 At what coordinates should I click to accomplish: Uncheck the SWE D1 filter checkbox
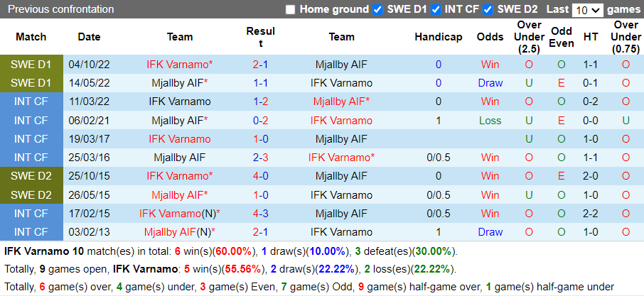coord(377,10)
